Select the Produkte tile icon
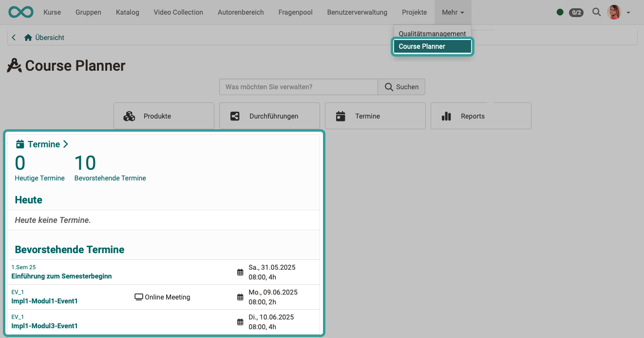This screenshot has height=338, width=644. [129, 116]
